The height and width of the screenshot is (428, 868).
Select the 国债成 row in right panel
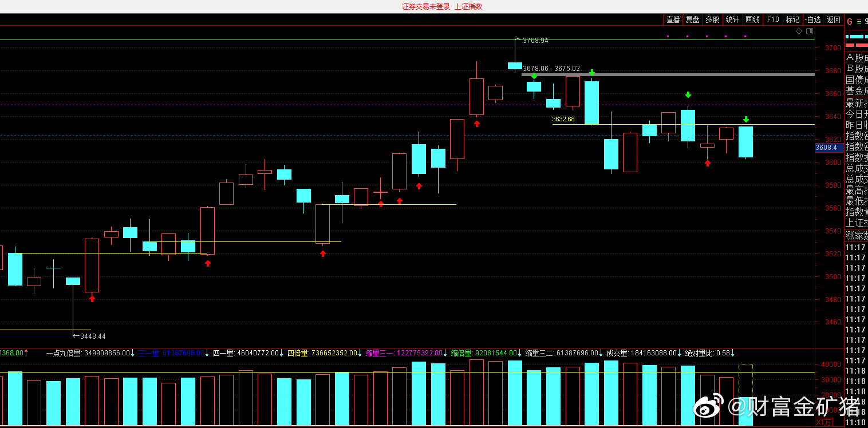pos(857,80)
